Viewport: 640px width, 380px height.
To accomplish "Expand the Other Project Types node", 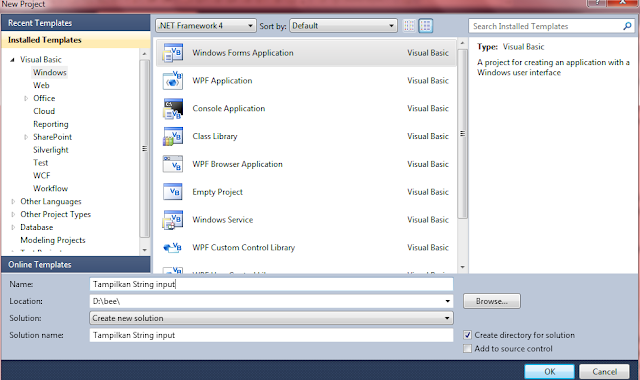I will coord(13,214).
